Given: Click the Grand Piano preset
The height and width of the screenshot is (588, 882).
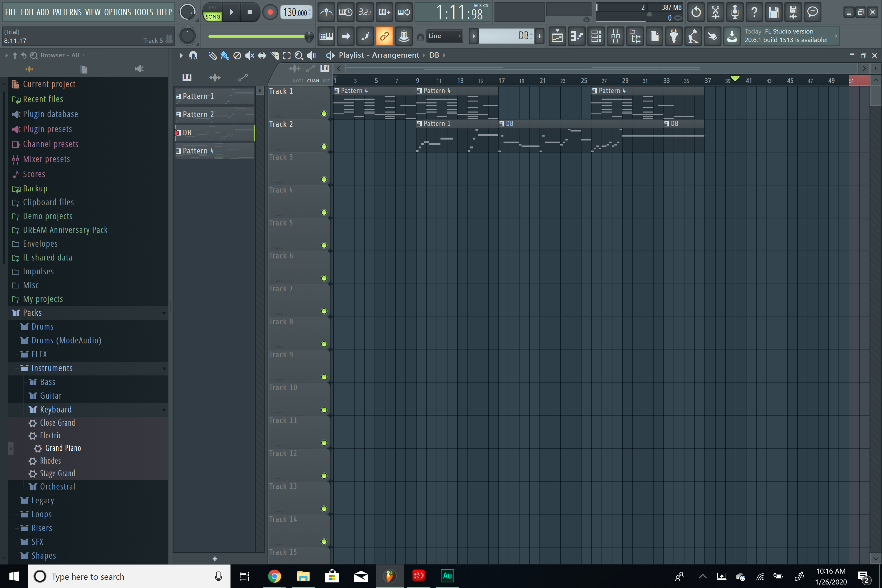Looking at the screenshot, I should coord(63,448).
